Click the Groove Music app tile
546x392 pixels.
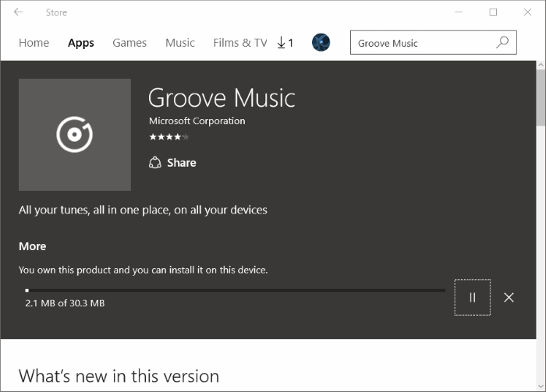pos(75,135)
